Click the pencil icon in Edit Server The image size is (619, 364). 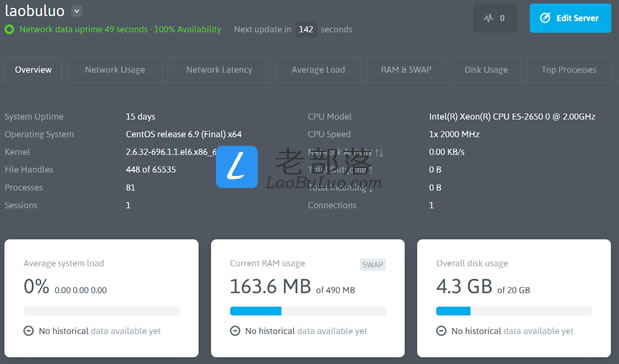(545, 18)
